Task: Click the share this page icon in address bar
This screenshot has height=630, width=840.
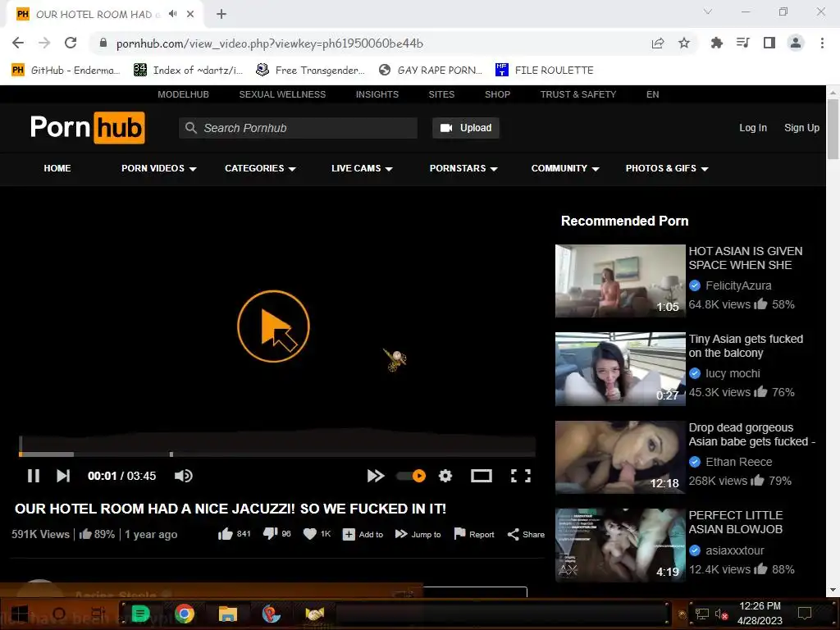Action: pos(658,43)
